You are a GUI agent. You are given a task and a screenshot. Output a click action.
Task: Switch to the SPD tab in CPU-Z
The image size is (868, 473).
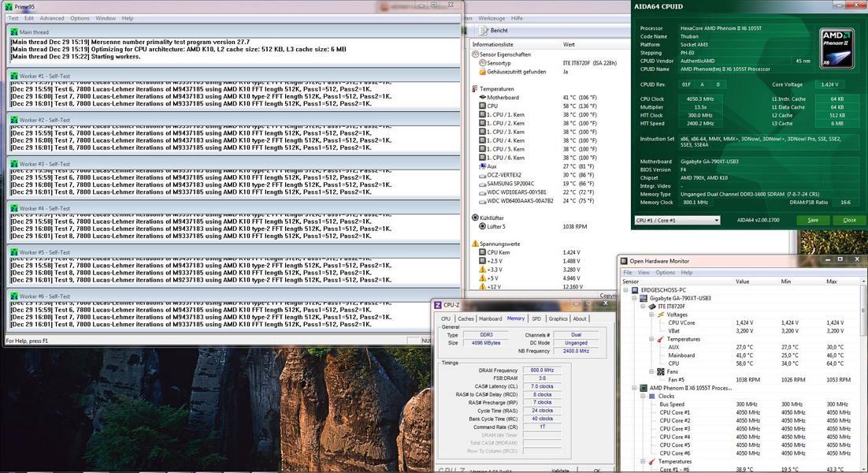[536, 319]
